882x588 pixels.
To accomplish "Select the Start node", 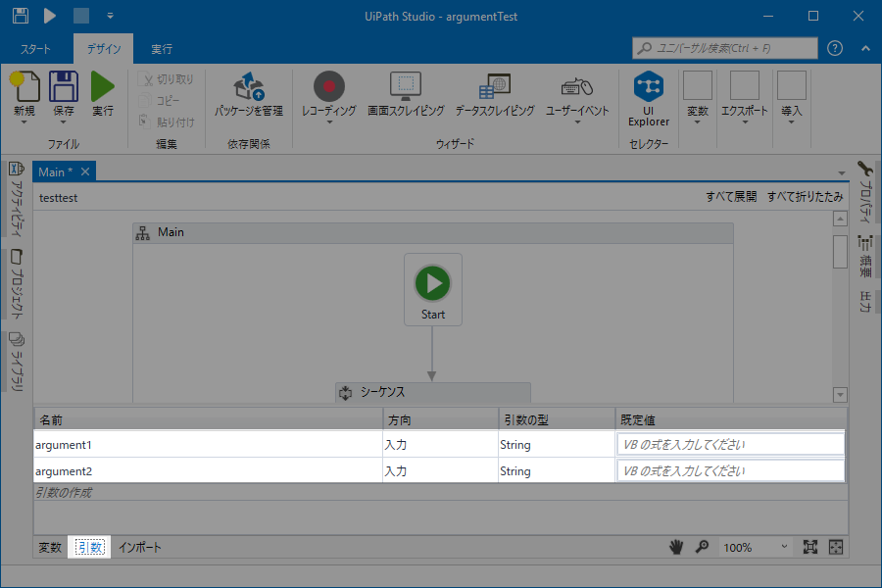I will (433, 290).
